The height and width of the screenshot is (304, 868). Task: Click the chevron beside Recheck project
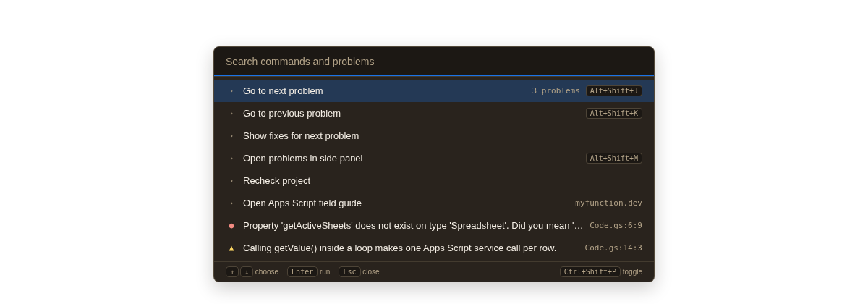[231, 181]
